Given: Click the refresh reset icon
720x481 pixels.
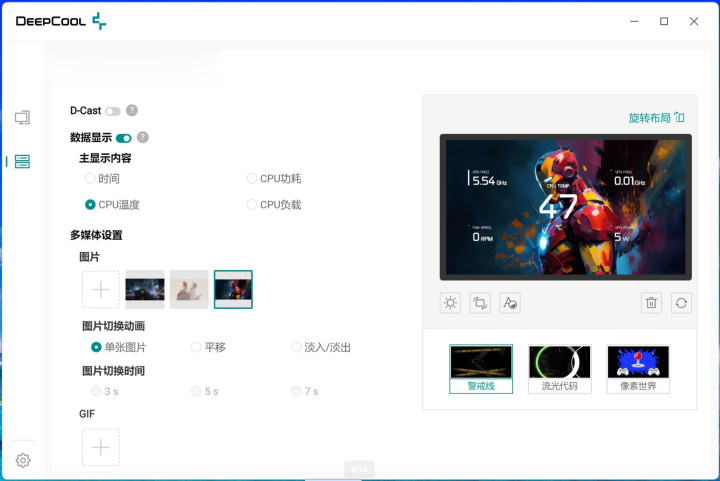Looking at the screenshot, I should click(681, 303).
